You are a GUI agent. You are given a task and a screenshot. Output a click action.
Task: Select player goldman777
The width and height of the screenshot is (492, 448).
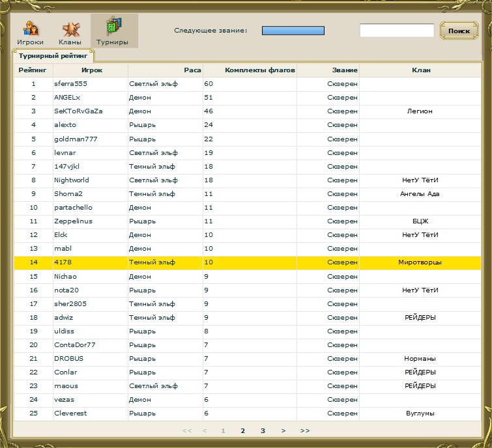(x=76, y=139)
